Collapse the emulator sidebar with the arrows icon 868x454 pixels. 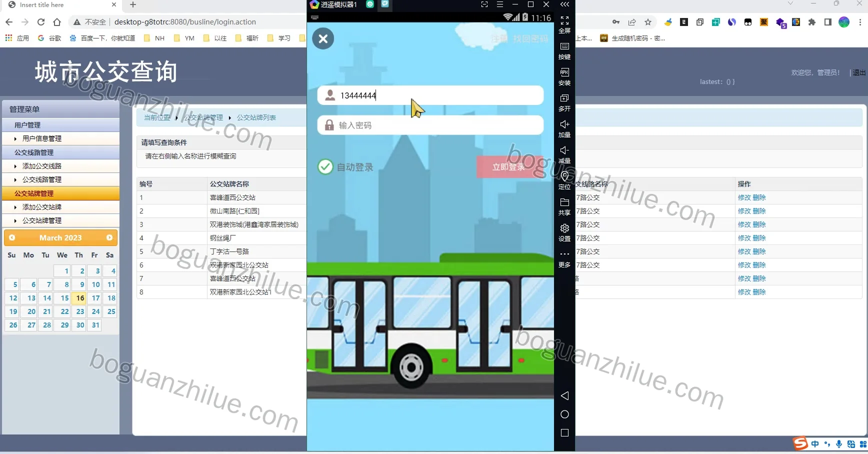click(564, 4)
